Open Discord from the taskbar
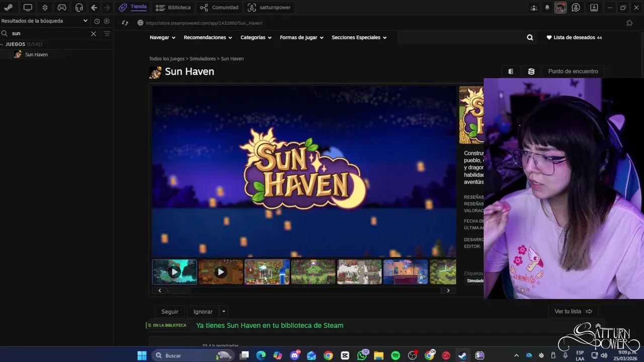 295,355
